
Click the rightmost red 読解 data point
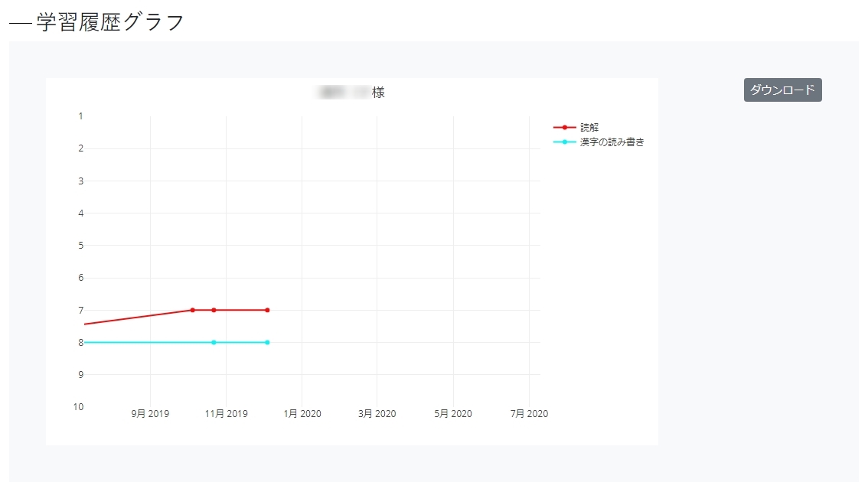pyautogui.click(x=267, y=310)
